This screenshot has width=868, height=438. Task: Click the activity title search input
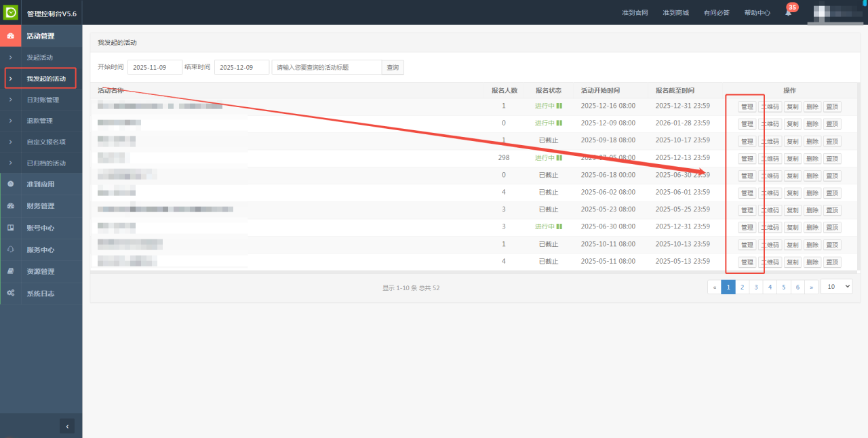click(326, 67)
